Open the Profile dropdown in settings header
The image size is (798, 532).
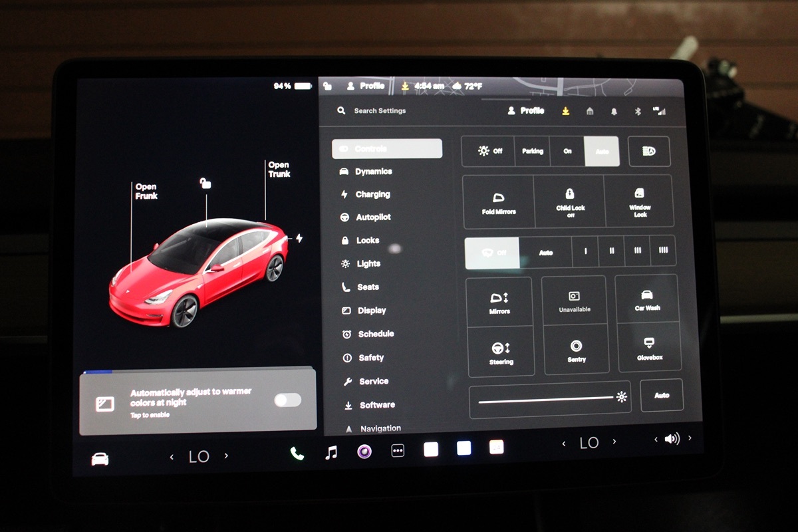[x=526, y=111]
